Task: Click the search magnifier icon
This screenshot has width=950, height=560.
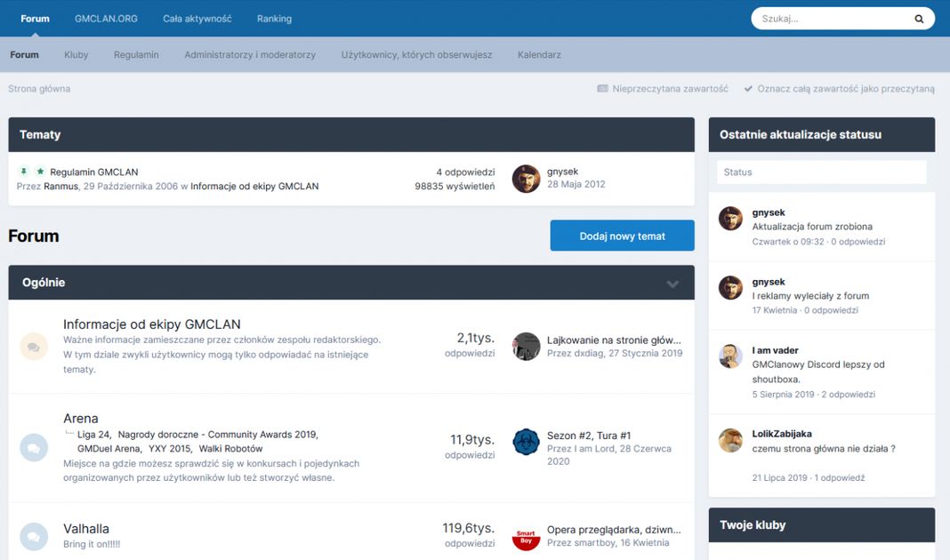Action: [x=919, y=19]
